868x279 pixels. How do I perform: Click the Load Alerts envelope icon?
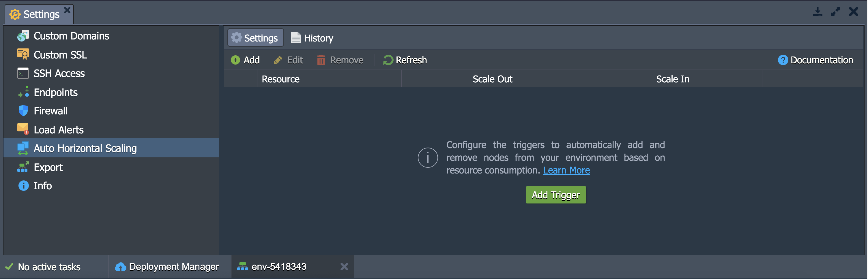tap(23, 129)
